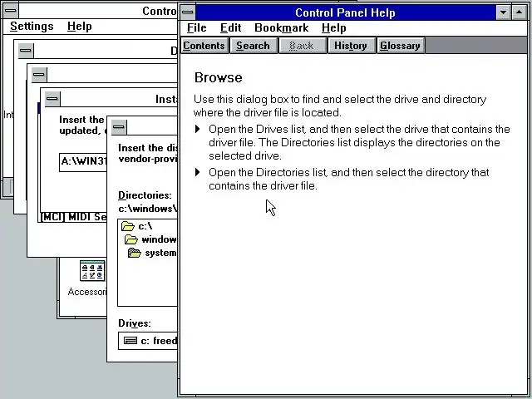This screenshot has height=399, width=532.
Task: Open the Drivers dialog's system menu box
Action: [26, 51]
